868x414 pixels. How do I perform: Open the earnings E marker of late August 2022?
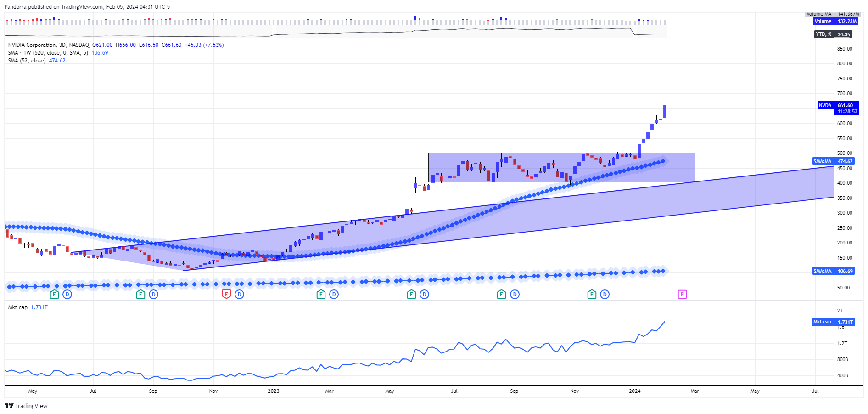click(140, 294)
